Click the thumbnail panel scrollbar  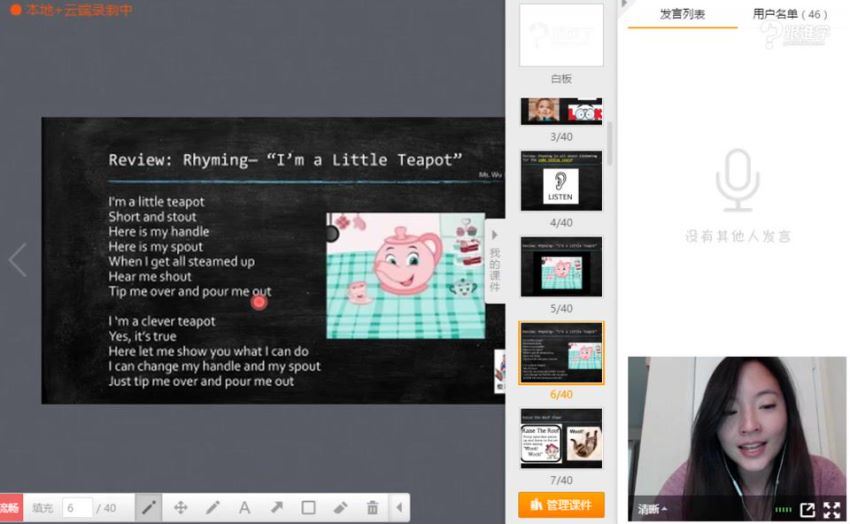tap(609, 144)
